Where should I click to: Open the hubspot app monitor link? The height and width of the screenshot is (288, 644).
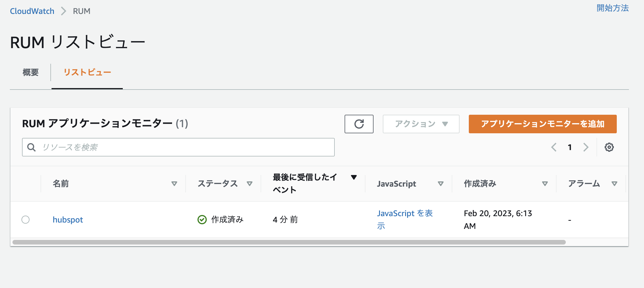(x=68, y=220)
